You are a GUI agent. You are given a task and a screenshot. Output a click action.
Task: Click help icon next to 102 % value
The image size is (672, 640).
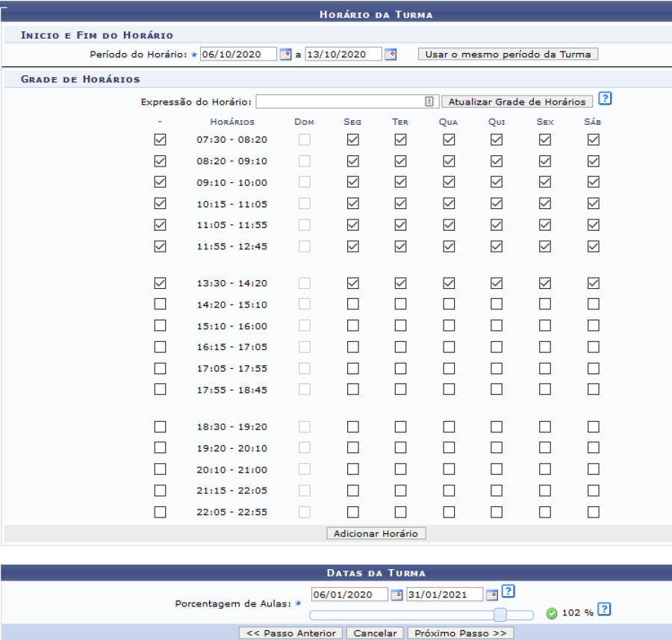tap(605, 609)
